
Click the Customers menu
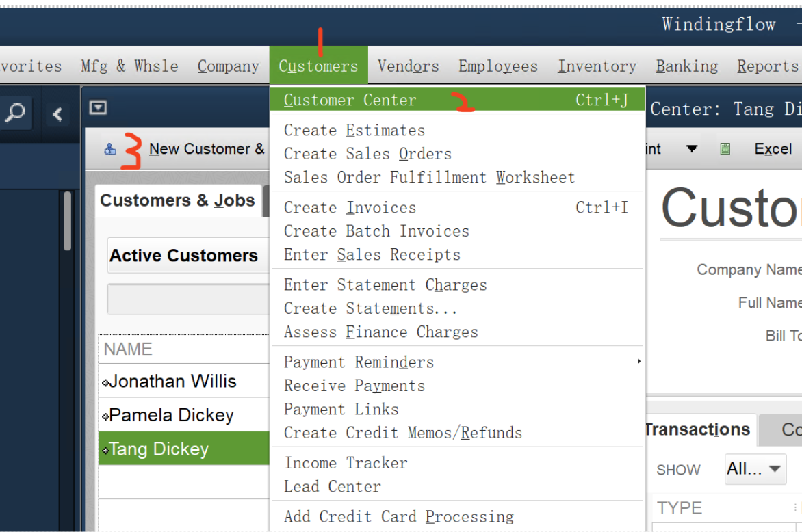[318, 66]
